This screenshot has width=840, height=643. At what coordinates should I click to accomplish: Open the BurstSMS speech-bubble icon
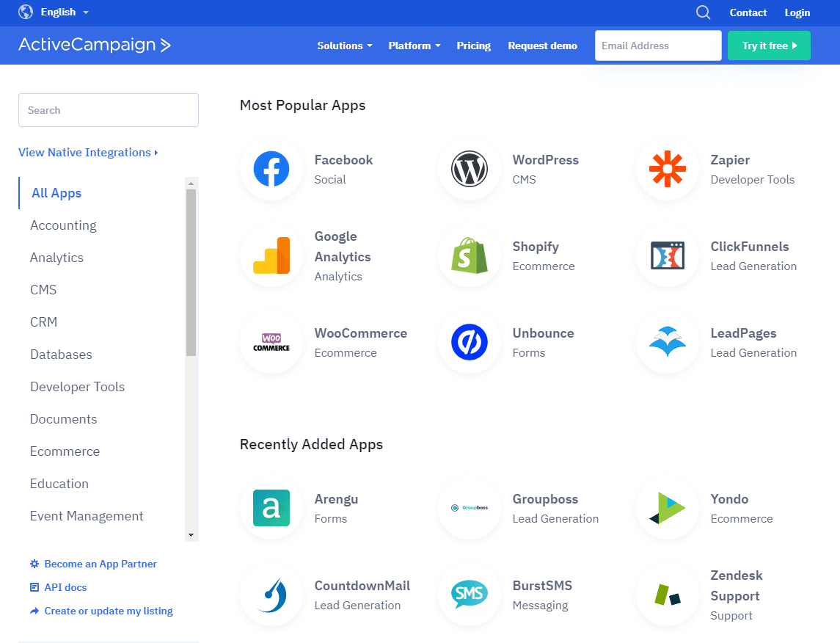point(470,594)
